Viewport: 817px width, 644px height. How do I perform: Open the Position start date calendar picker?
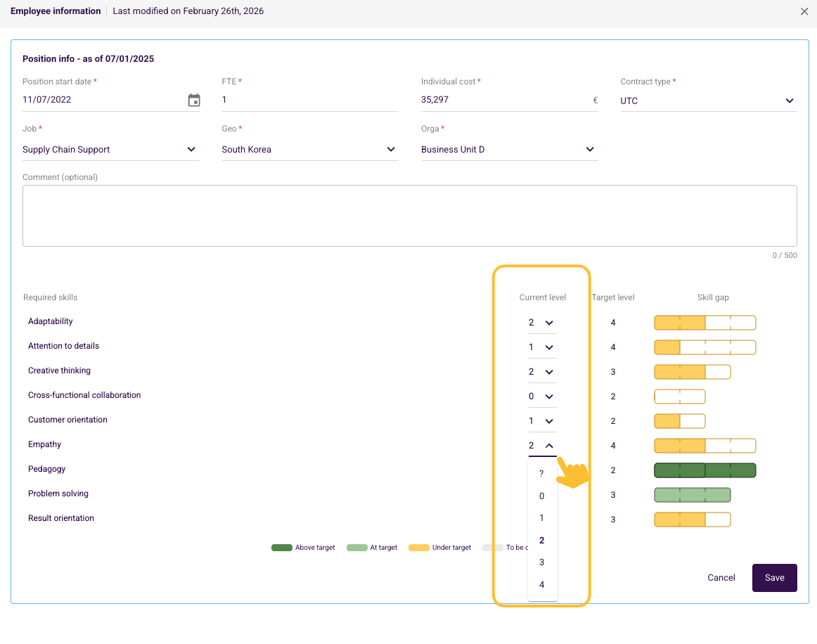pyautogui.click(x=194, y=100)
